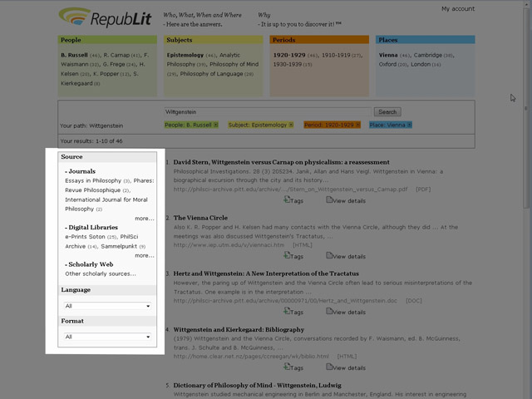Open My account link
Viewport: 532px width, 399px height.
point(458,8)
